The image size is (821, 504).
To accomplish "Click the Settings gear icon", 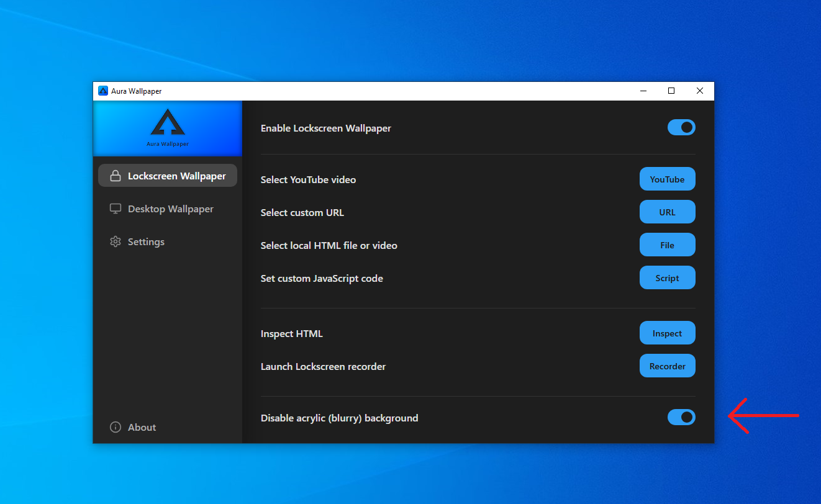I will pos(115,242).
